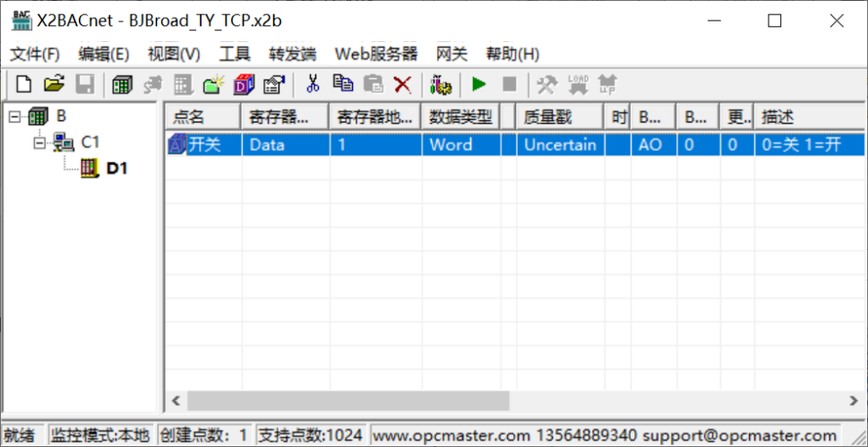The height and width of the screenshot is (447, 868).
Task: Click the horizontal scrollbar thumb
Action: (x=348, y=400)
